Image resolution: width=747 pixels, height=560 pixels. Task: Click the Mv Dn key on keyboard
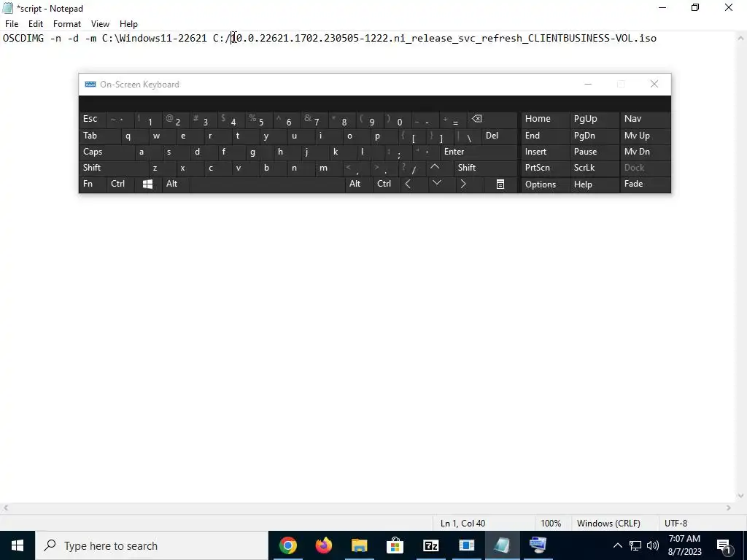point(645,152)
